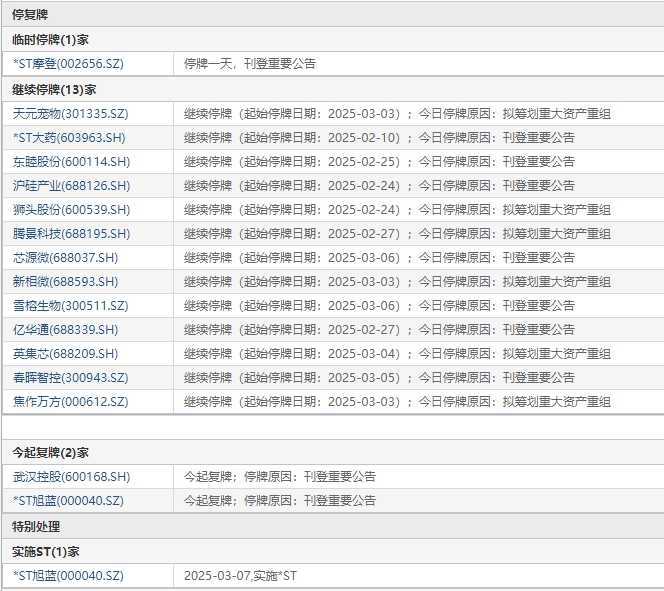Click the 今起复牌(2)家 subheading
Image resolution: width=664 pixels, height=591 pixels.
click(x=50, y=453)
